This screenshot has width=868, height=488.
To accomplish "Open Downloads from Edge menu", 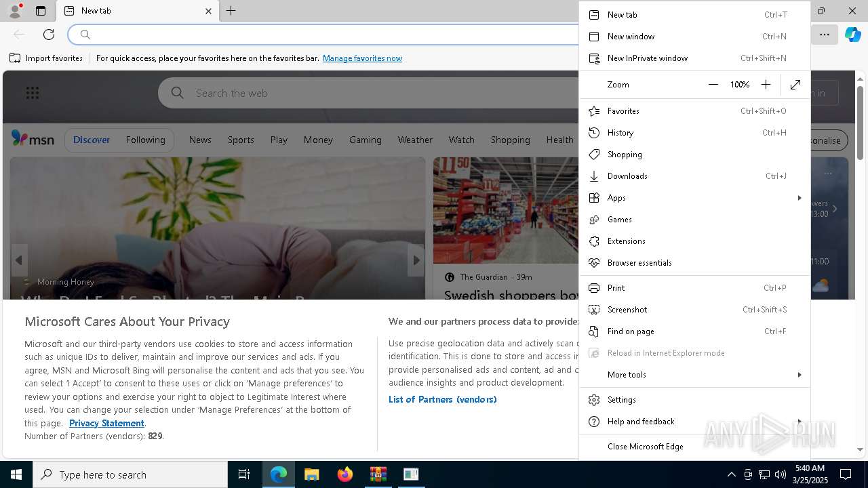I will tap(694, 176).
